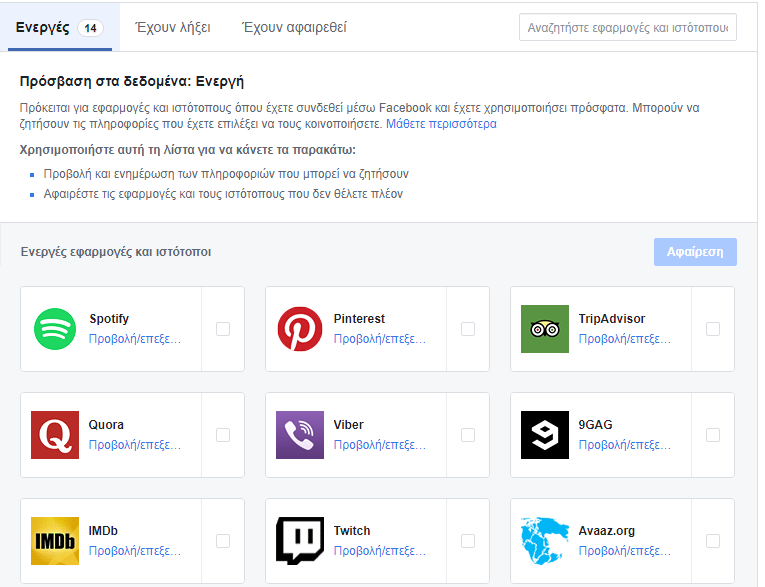
Task: Select the 9GAG checkbox
Action: (713, 435)
